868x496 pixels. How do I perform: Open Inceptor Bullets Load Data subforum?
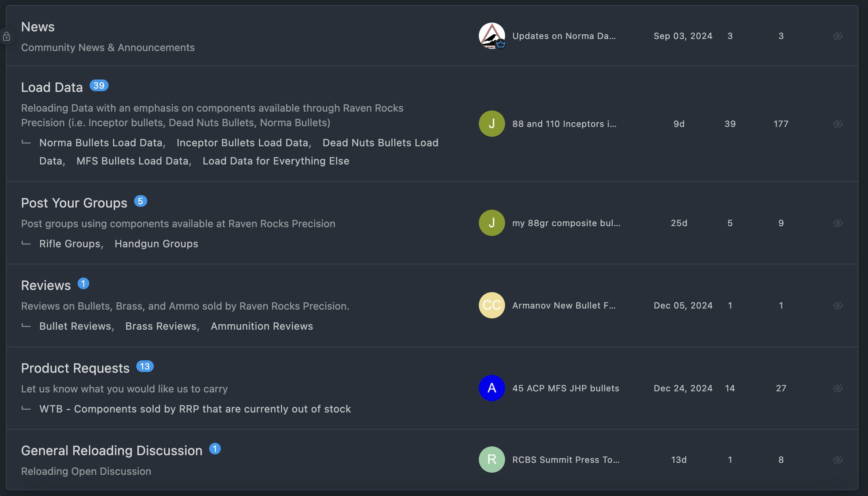[242, 143]
